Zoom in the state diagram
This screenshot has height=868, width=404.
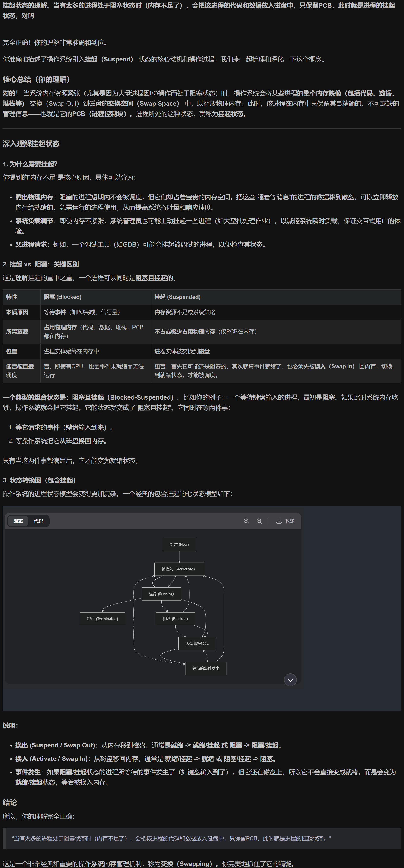tap(259, 521)
